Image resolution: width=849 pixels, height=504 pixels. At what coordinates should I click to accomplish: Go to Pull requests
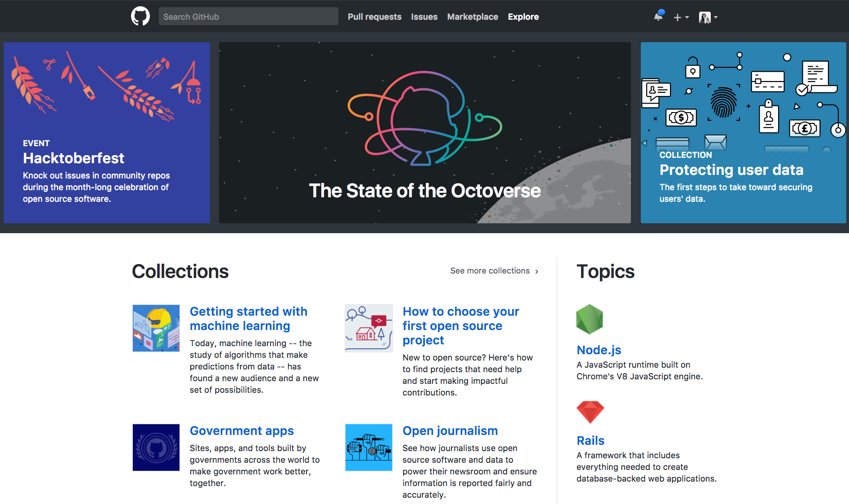coord(374,17)
